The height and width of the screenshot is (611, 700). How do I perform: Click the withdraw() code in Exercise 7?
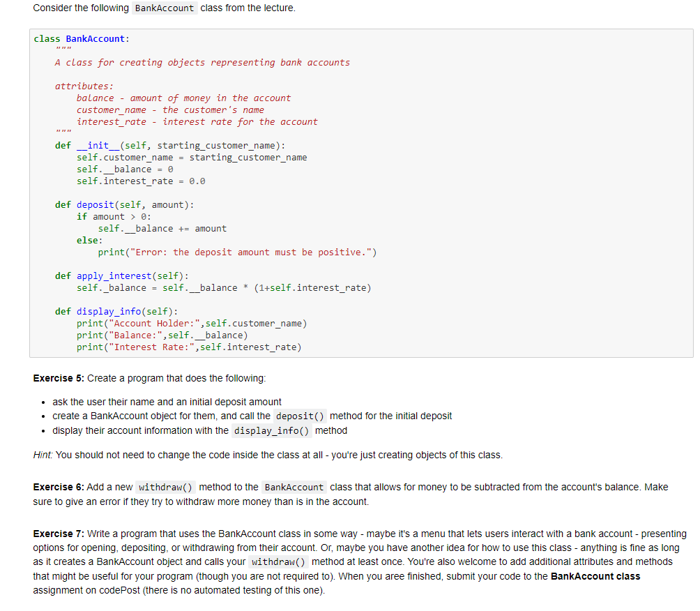point(279,562)
